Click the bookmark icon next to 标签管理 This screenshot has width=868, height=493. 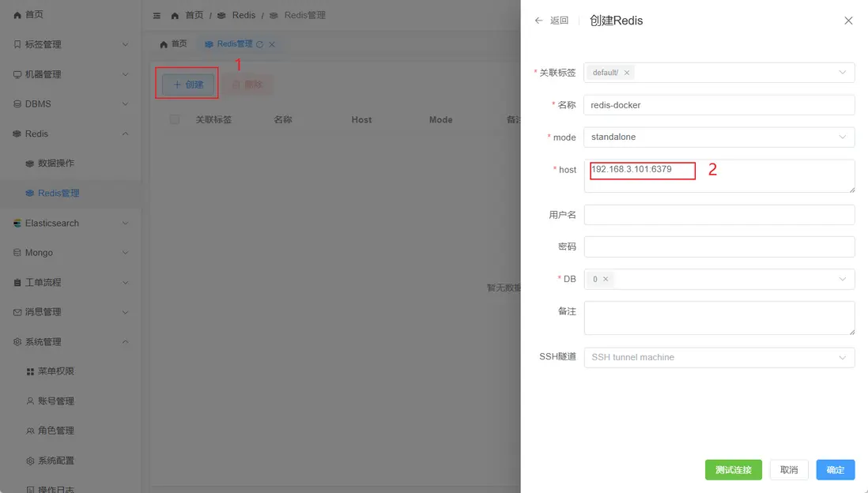click(17, 44)
